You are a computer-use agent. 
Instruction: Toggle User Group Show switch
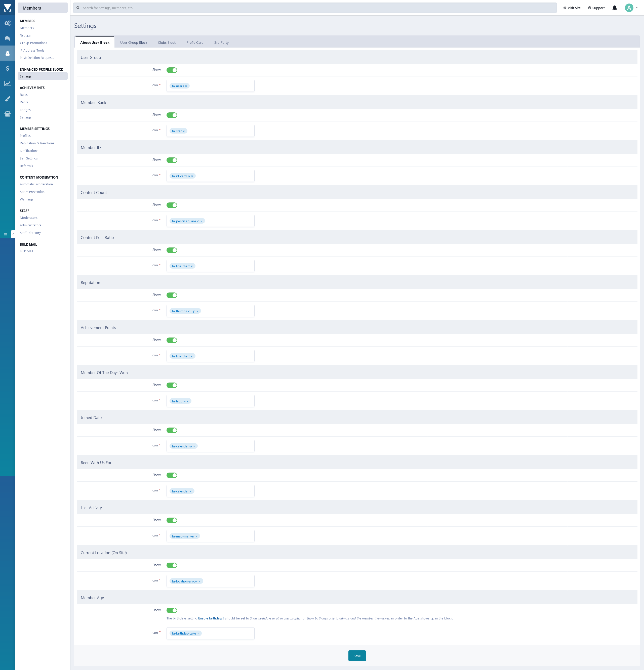tap(172, 70)
